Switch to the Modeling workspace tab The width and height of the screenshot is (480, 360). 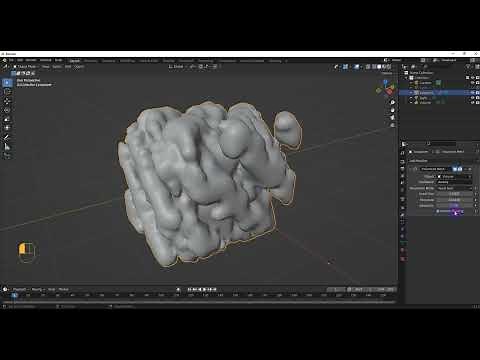coord(91,61)
